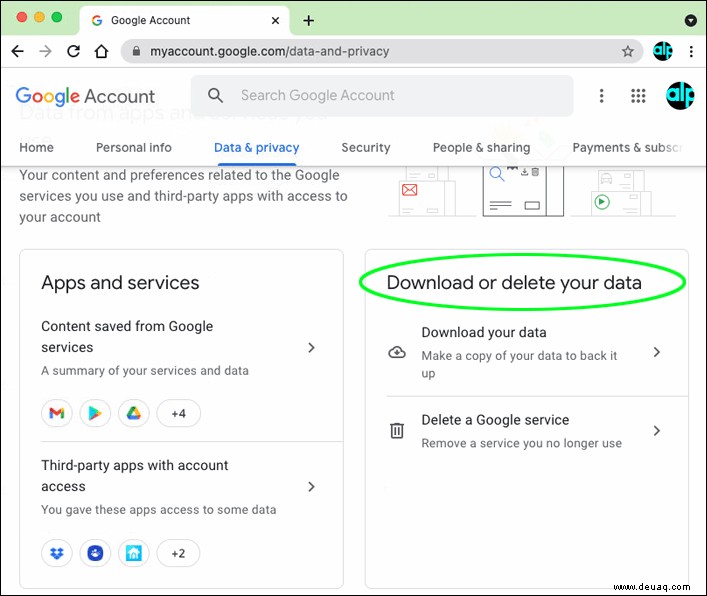The image size is (707, 596).
Task: Switch to the Security tab
Action: click(x=366, y=147)
